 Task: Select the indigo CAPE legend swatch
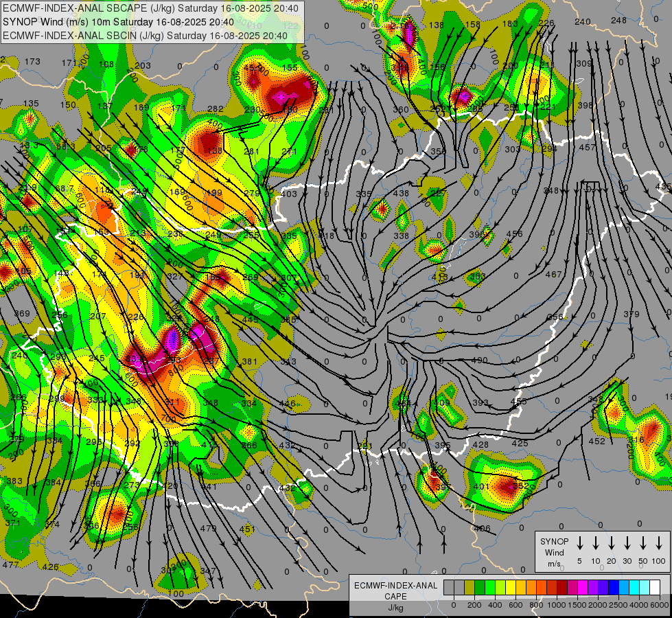coord(603,587)
